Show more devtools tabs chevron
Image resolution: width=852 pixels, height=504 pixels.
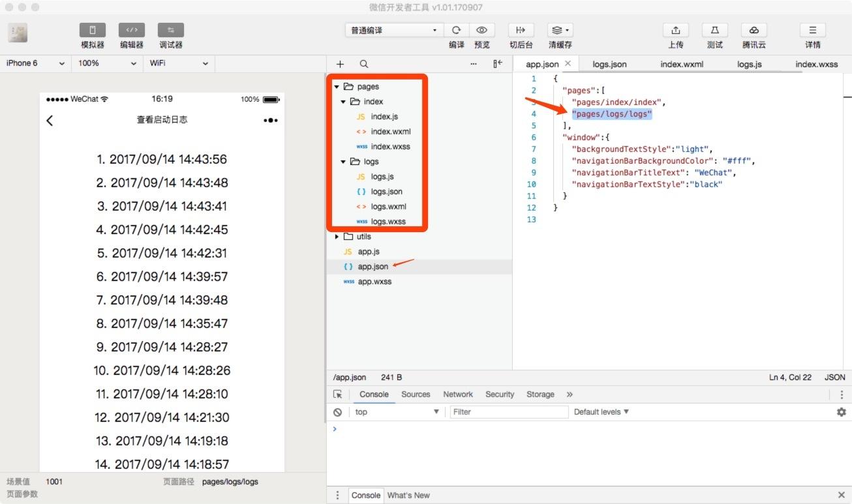pyautogui.click(x=570, y=394)
